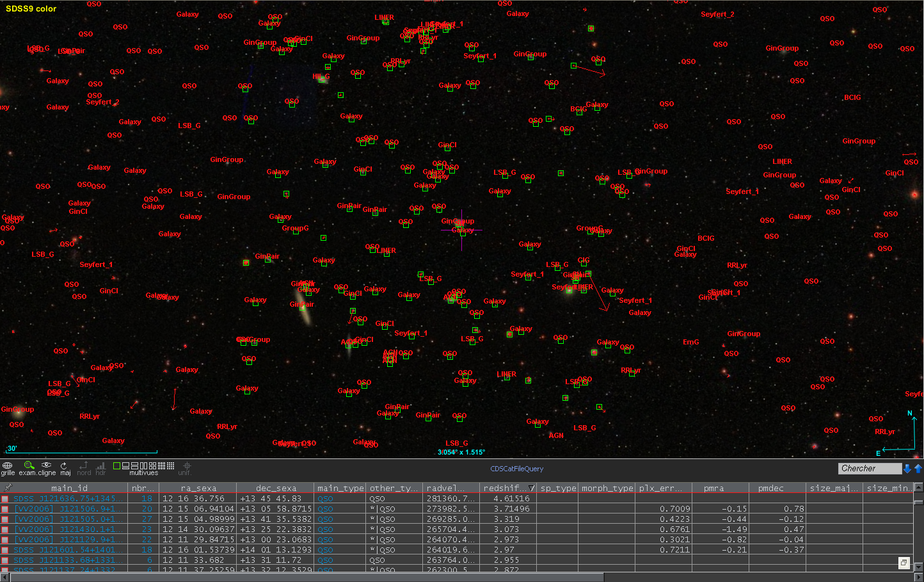This screenshot has height=582, width=924.
Task: Click the ra_sexa column header
Action: [198, 488]
